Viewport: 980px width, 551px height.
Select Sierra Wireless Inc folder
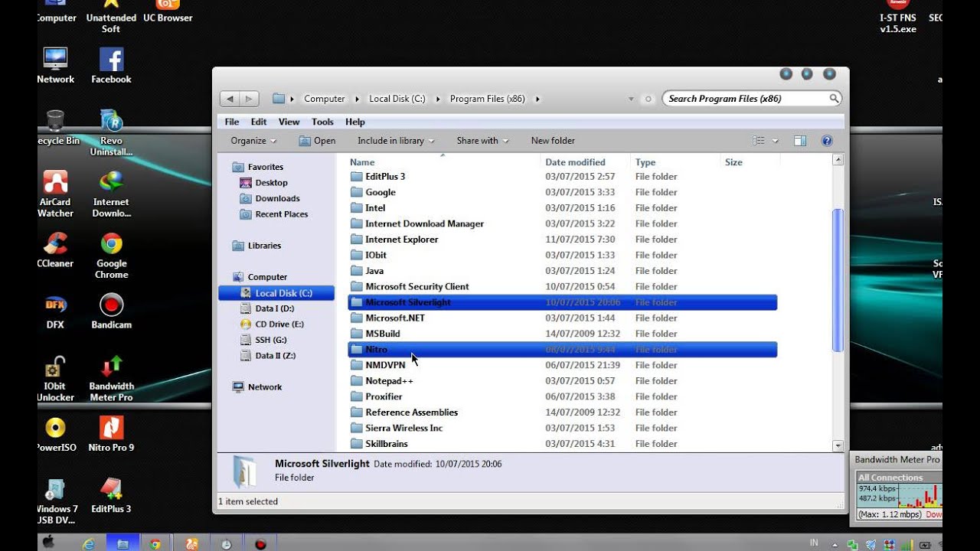coord(563,428)
